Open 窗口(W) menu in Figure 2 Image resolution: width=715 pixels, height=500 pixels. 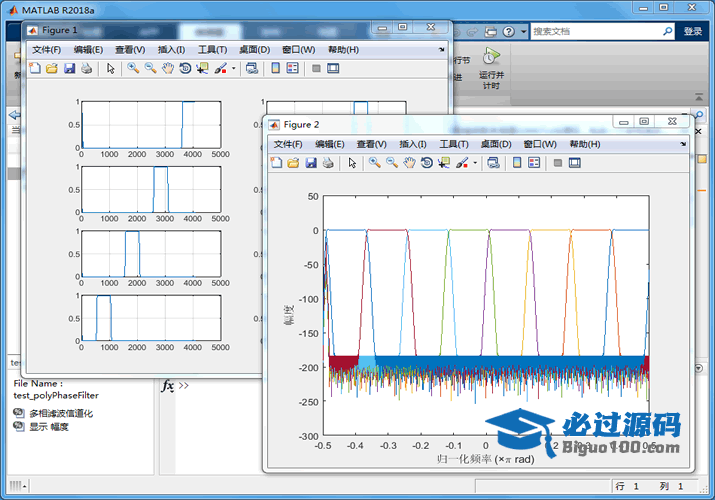click(x=540, y=144)
